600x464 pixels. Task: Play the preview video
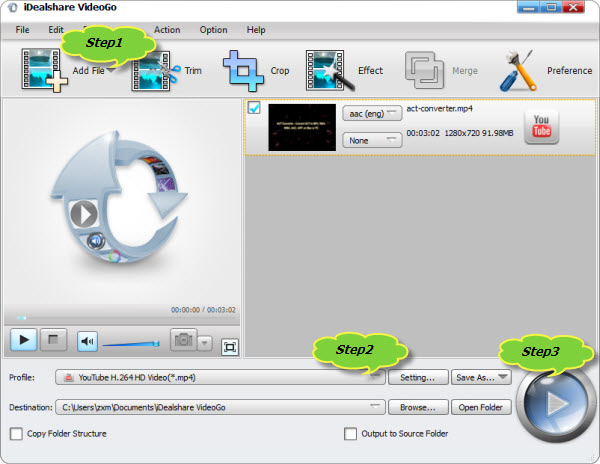pyautogui.click(x=24, y=340)
